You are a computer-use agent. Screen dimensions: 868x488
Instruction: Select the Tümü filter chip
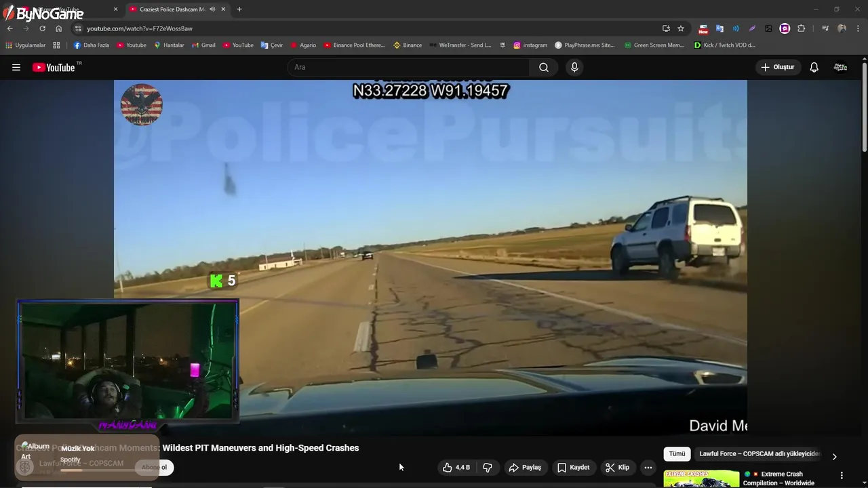(x=677, y=454)
